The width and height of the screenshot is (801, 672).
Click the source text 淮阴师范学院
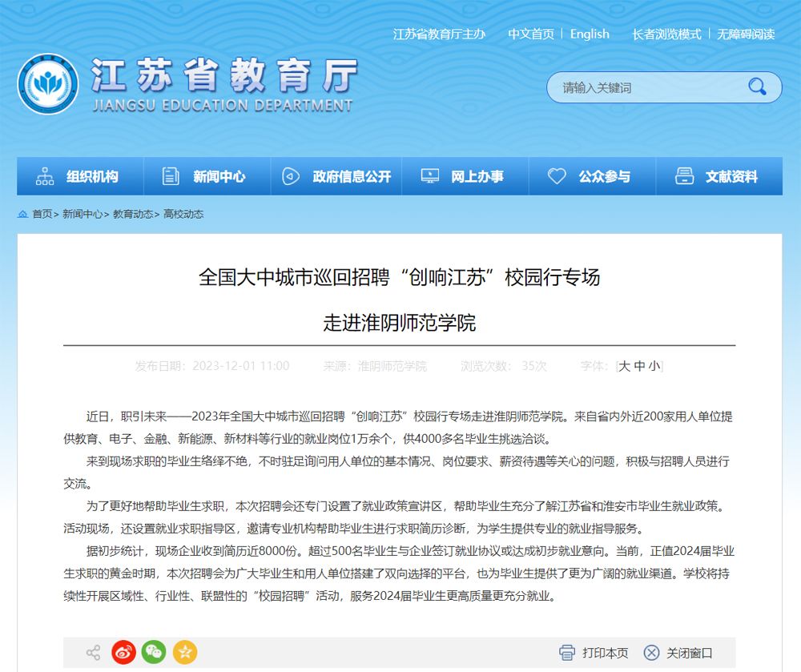point(392,366)
